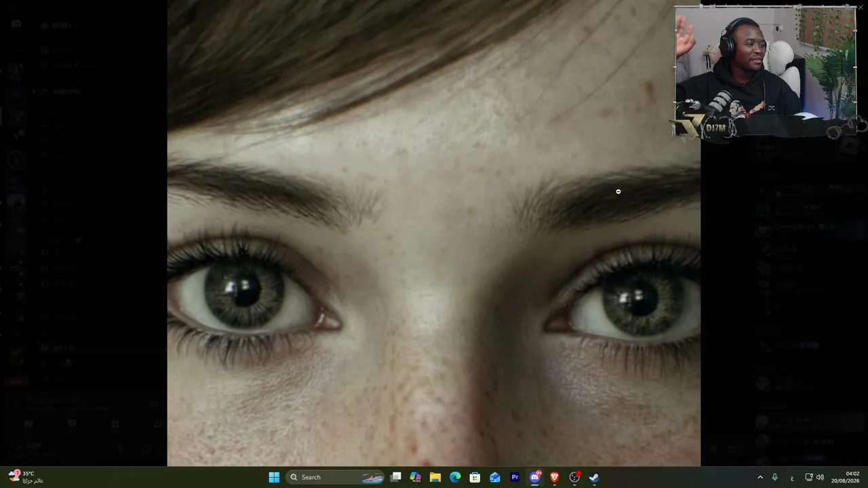
Task: Click the volume speaker tray icon
Action: (820, 477)
